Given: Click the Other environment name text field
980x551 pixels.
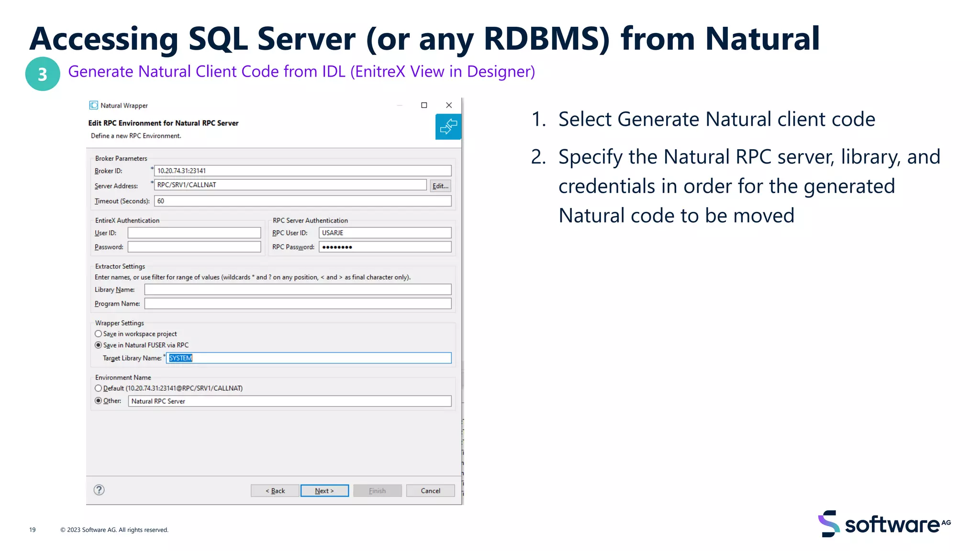Looking at the screenshot, I should (290, 401).
